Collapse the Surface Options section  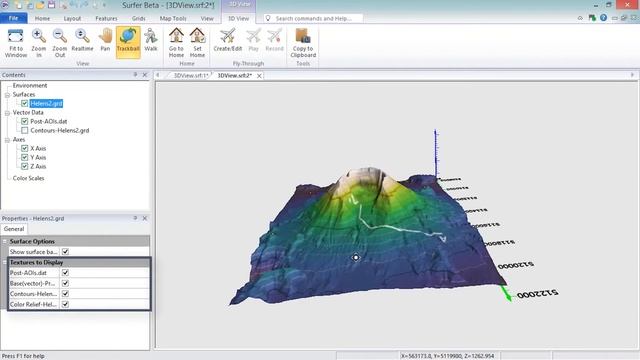click(x=4, y=241)
